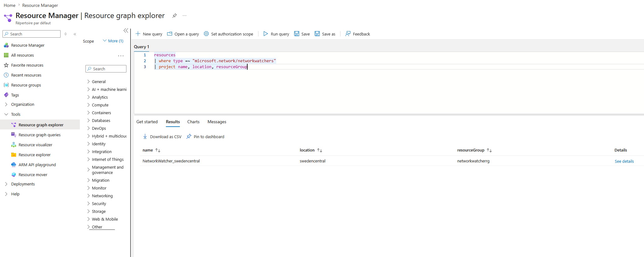Open Tags icon in sidebar
Image resolution: width=644 pixels, height=257 pixels.
coord(6,95)
